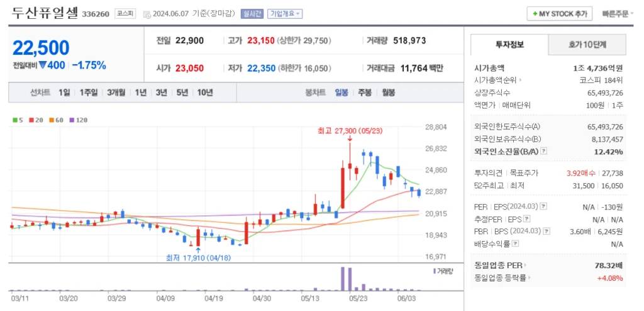Add stock with MY STOCK 추가 button
Image resolution: width=644 pixels, height=311 pixels.
[x=559, y=14]
